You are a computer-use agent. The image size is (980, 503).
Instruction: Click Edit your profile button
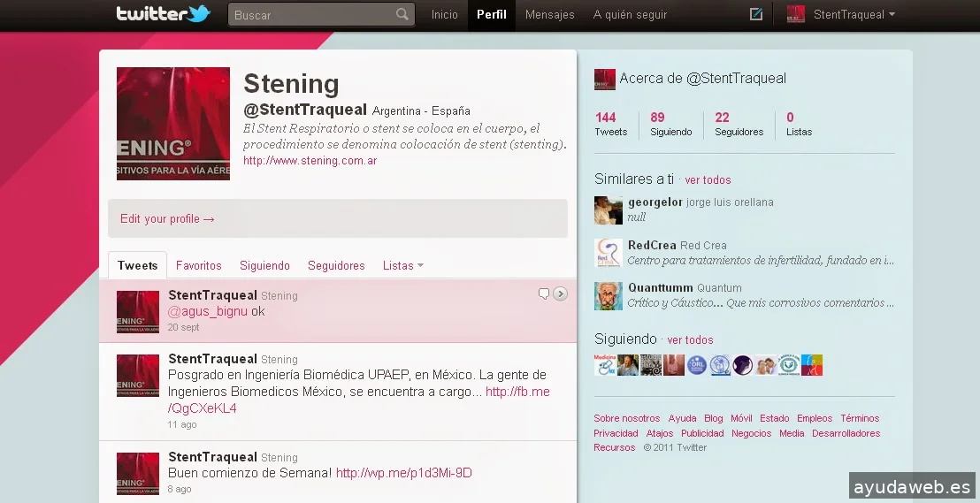coord(167,218)
